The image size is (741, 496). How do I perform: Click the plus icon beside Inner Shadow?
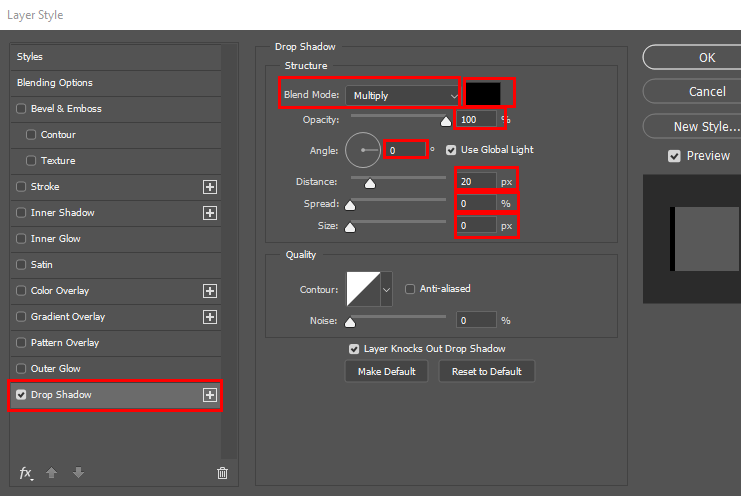coord(210,213)
